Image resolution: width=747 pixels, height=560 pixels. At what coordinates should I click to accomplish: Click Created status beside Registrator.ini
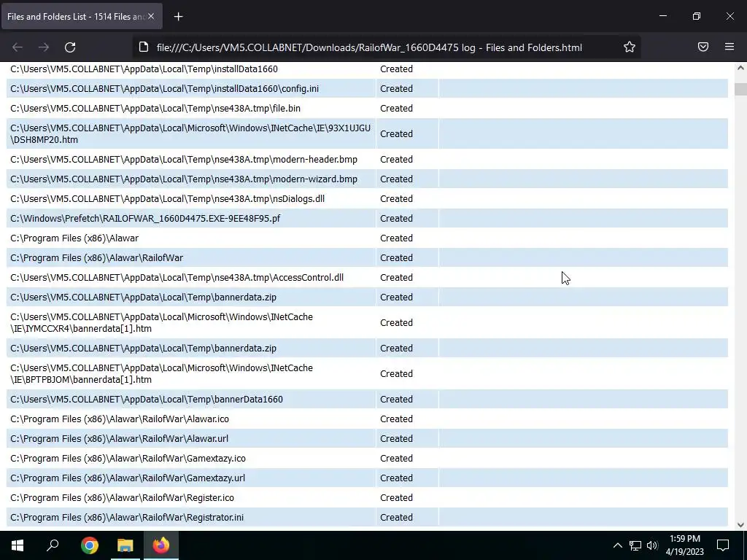click(x=396, y=518)
